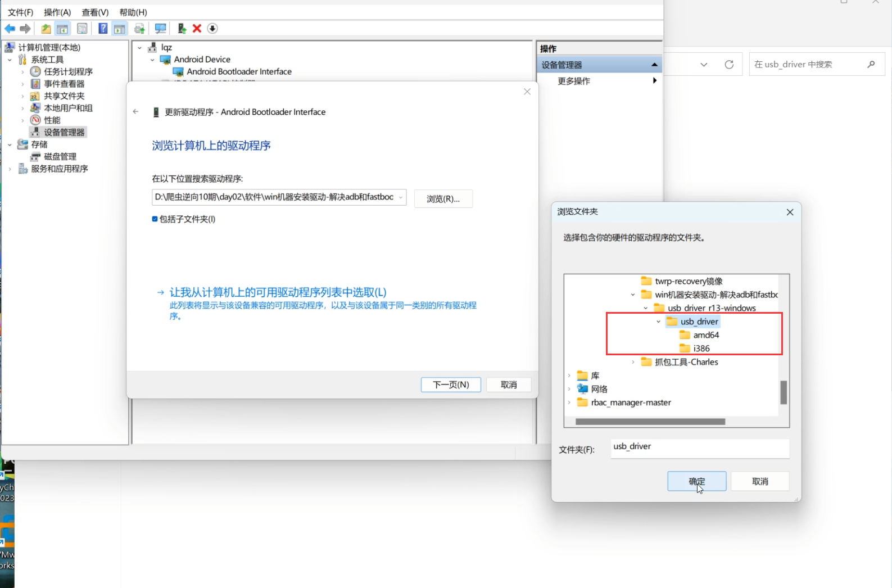Click Scan for hardware changes monitor icon

point(160,29)
